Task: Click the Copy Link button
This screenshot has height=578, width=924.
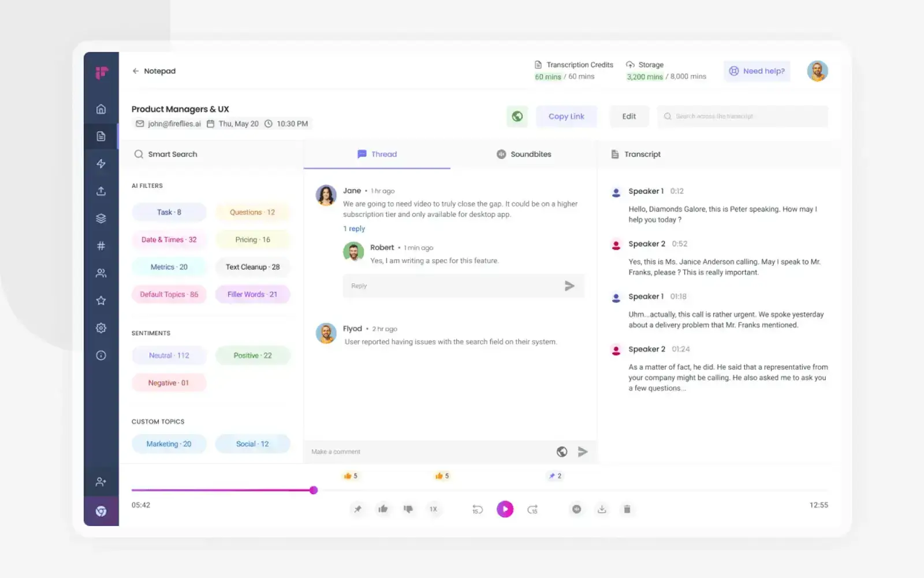Action: pyautogui.click(x=567, y=116)
